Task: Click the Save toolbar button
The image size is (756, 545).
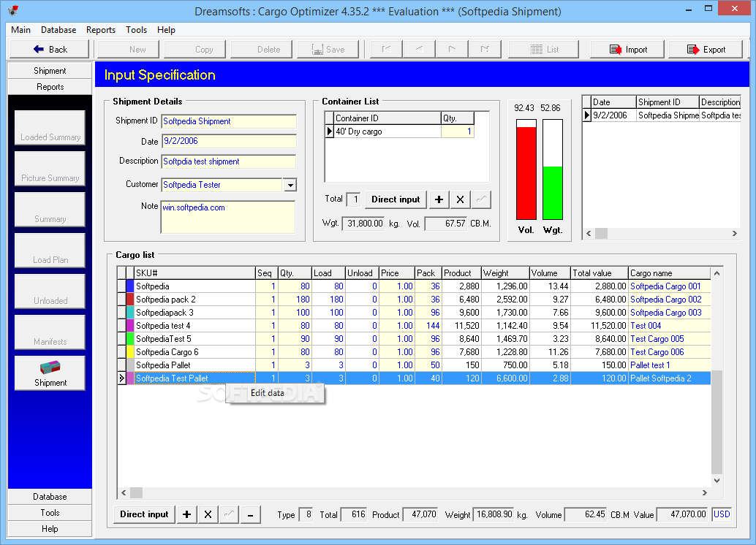Action: [x=328, y=49]
